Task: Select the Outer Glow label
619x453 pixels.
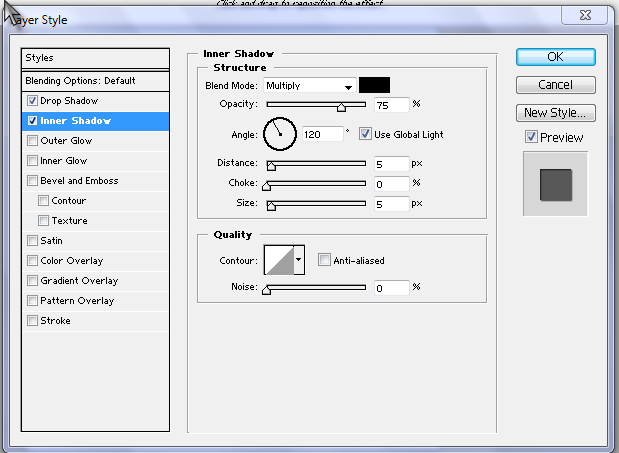Action: coord(66,140)
